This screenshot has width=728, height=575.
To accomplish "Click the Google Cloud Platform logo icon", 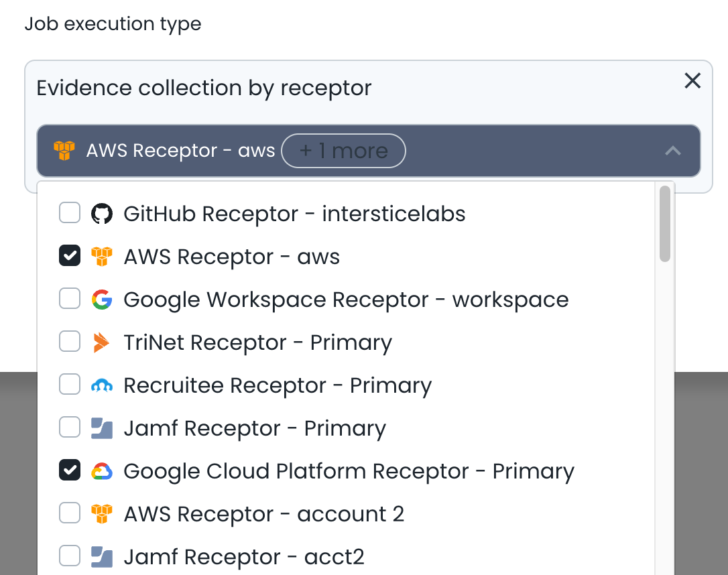I will pos(101,471).
